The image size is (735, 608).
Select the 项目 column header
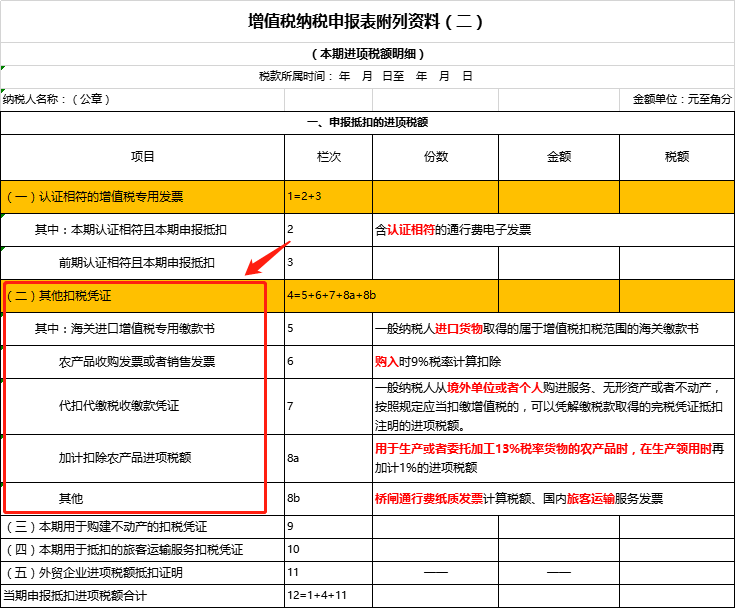point(142,157)
